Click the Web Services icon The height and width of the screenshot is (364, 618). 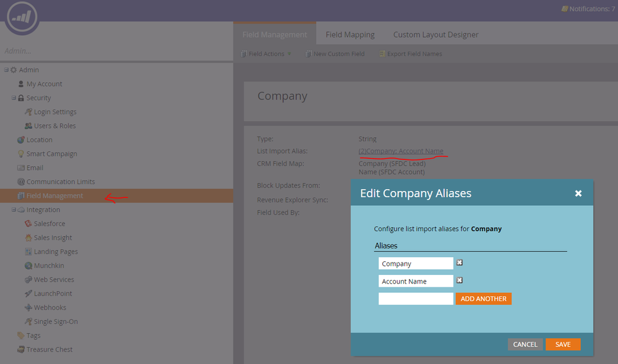(28, 279)
